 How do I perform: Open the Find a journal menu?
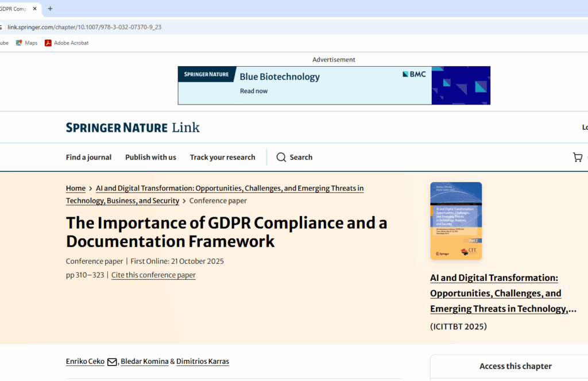coord(88,157)
